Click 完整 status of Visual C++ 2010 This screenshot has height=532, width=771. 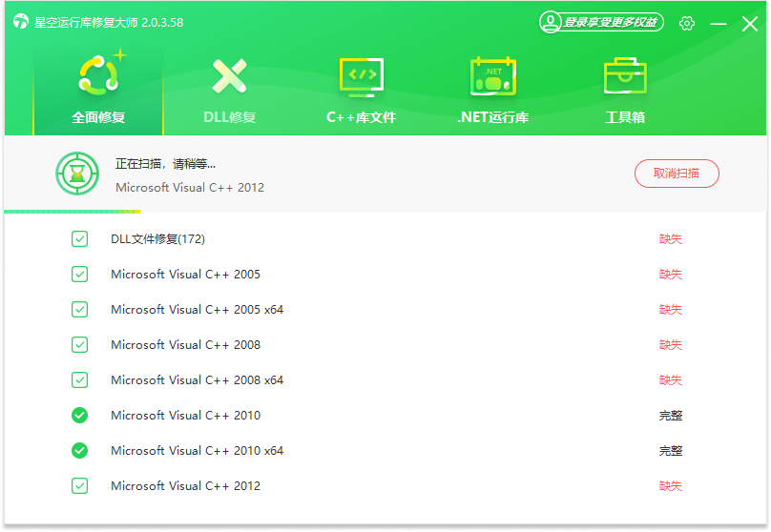pos(671,416)
